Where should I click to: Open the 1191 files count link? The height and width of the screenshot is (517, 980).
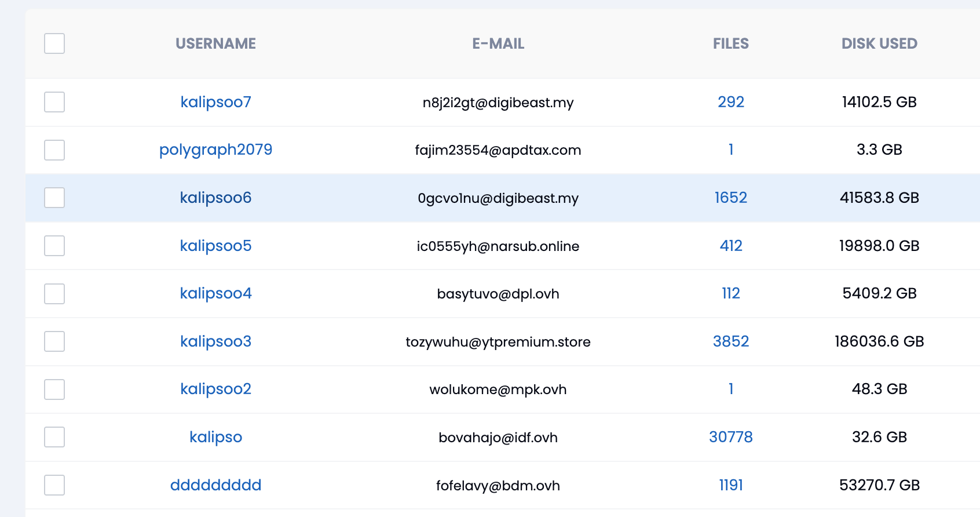point(731,485)
